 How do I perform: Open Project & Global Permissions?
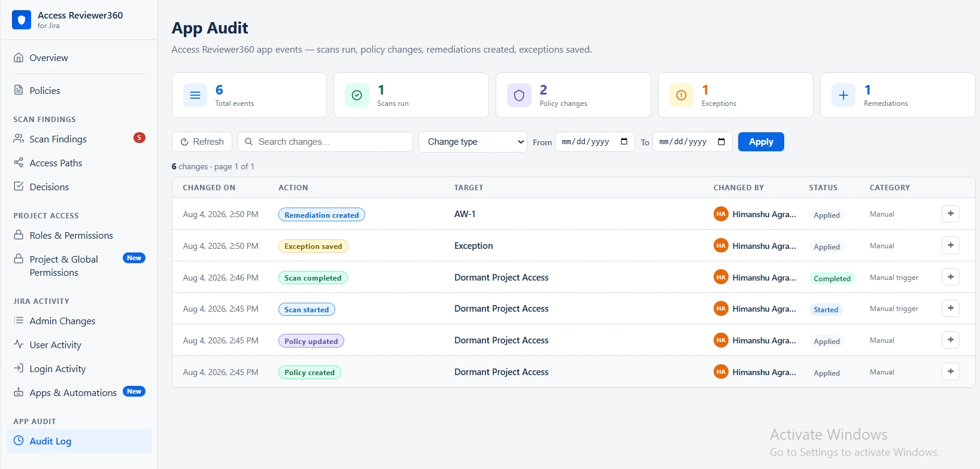(63, 266)
